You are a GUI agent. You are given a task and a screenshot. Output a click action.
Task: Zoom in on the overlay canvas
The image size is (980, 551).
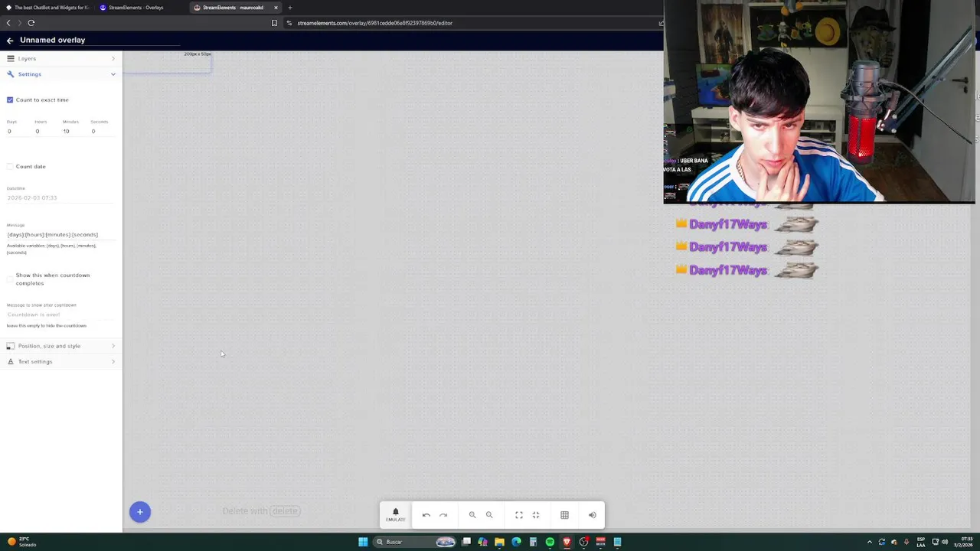tap(472, 515)
